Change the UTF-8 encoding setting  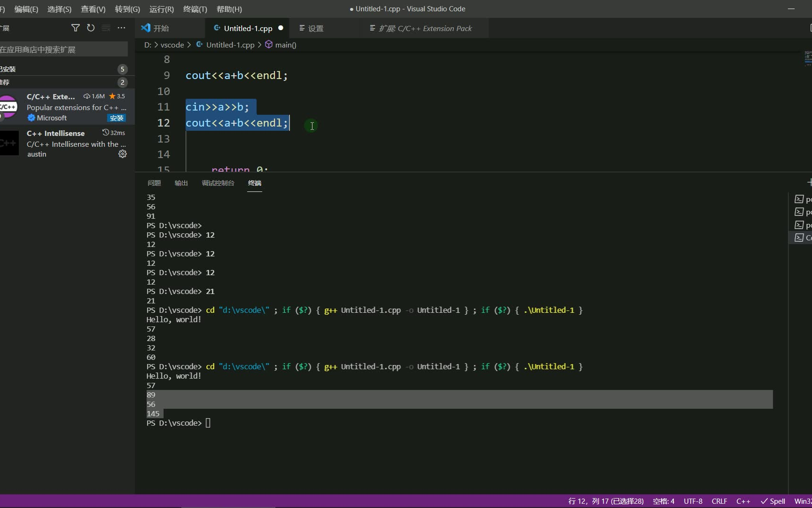(693, 501)
